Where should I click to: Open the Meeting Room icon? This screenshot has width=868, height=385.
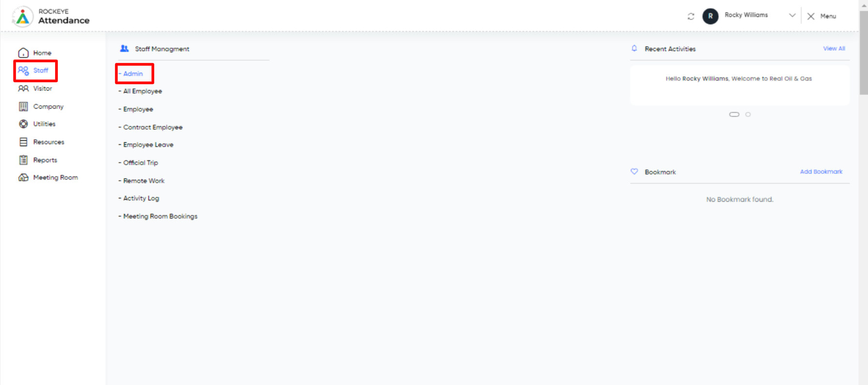pyautogui.click(x=23, y=177)
